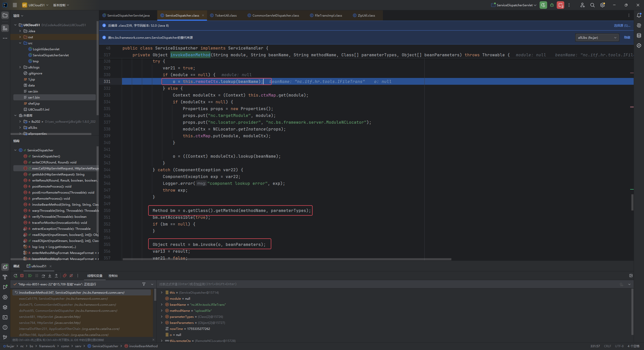
Task: Open the ServiceDispatcherServlet run configuration dropdown
Action: pos(514,5)
